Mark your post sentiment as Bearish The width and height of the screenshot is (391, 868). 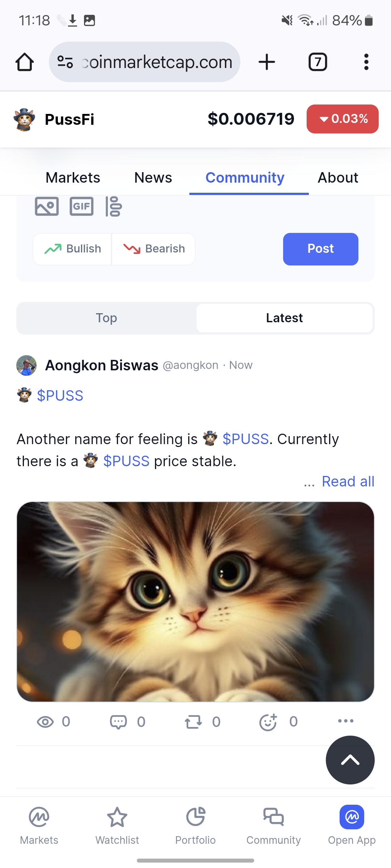pos(154,249)
